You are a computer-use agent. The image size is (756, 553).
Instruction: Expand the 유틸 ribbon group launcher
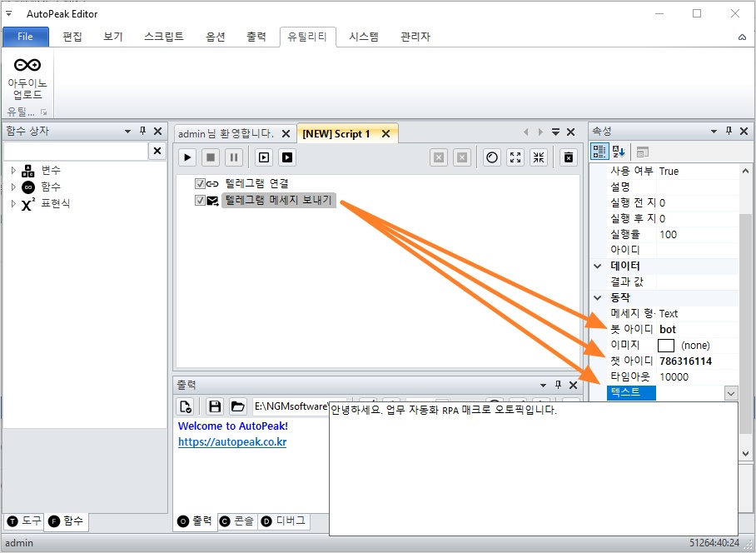(x=44, y=112)
